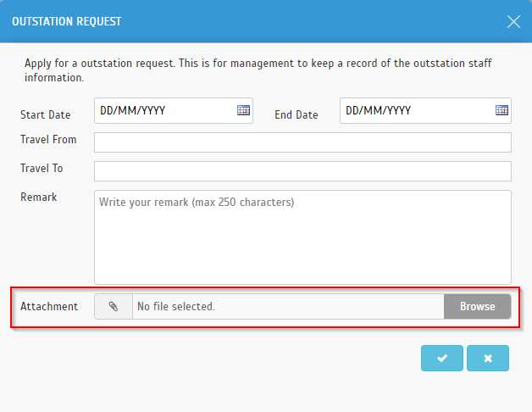Click the Start Date label
532x412 pixels.
(x=46, y=114)
